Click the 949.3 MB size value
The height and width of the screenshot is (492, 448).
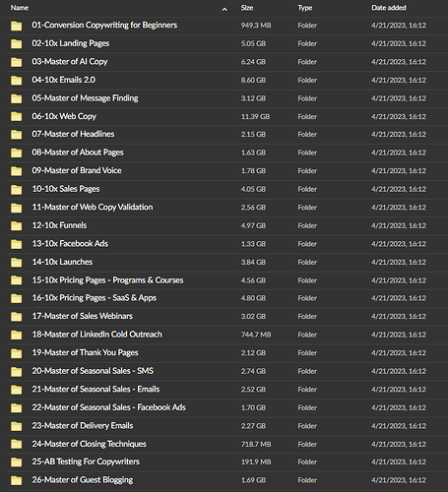[256, 26]
